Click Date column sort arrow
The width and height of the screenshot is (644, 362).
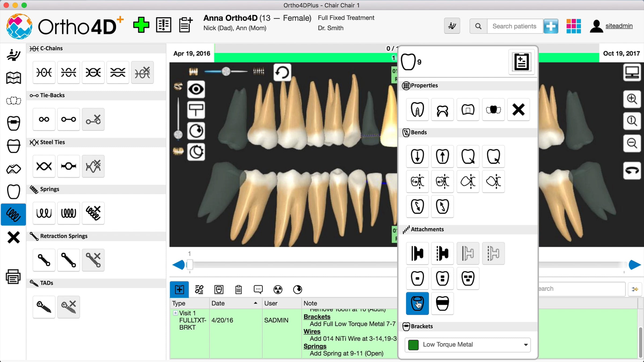[255, 303]
